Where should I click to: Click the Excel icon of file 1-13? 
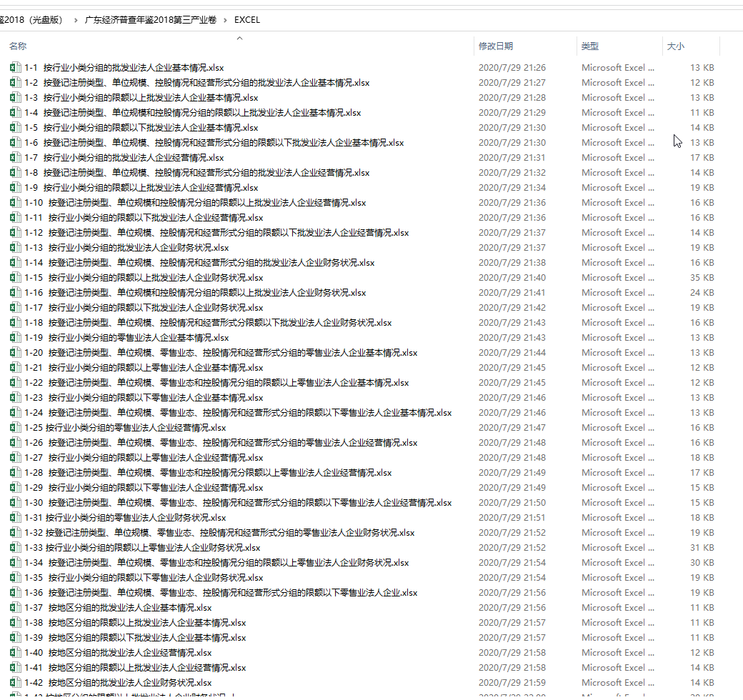(x=15, y=248)
